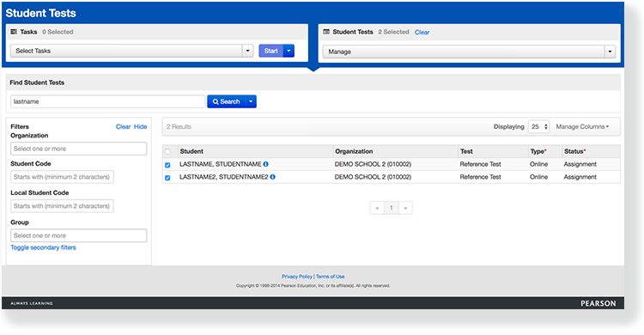Click Toggle secondary filters link
The width and height of the screenshot is (644, 335).
[43, 247]
